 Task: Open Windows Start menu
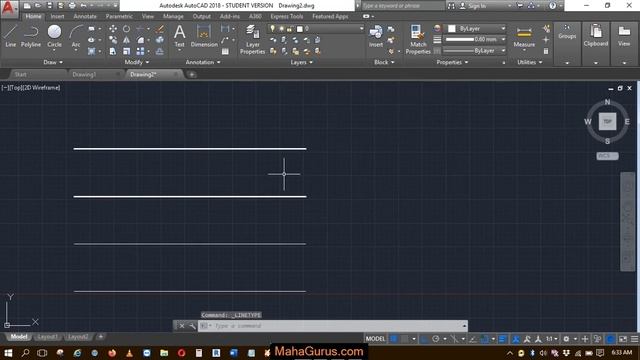[8, 353]
